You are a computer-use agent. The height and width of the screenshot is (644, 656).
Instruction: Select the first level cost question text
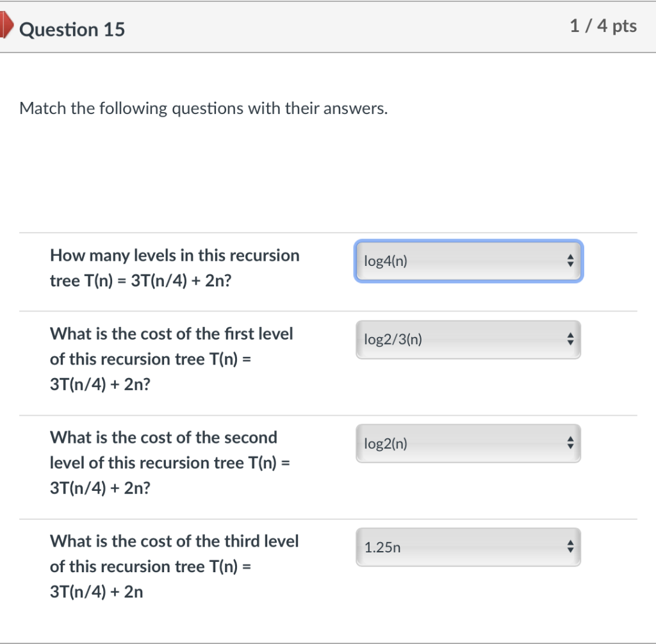coord(171,359)
